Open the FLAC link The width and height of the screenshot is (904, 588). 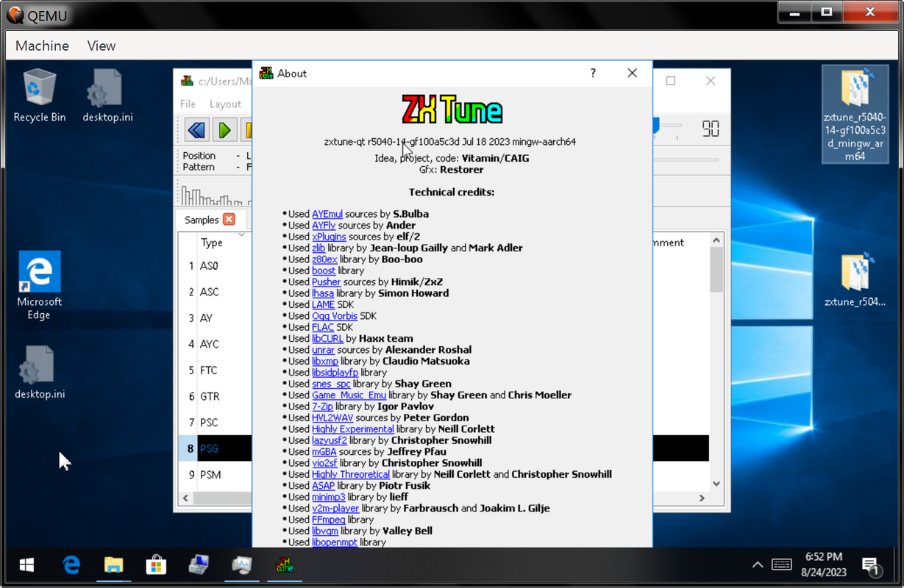pos(323,327)
